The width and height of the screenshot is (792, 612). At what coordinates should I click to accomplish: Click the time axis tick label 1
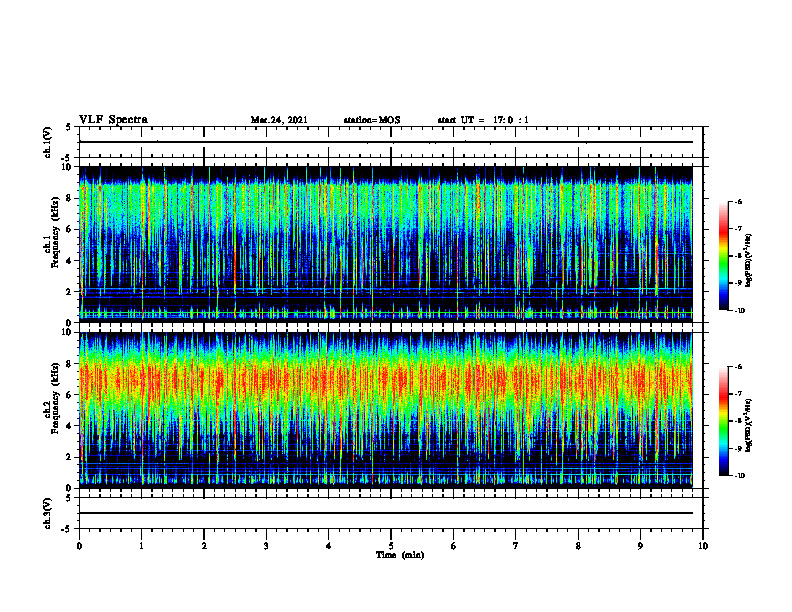[x=142, y=546]
